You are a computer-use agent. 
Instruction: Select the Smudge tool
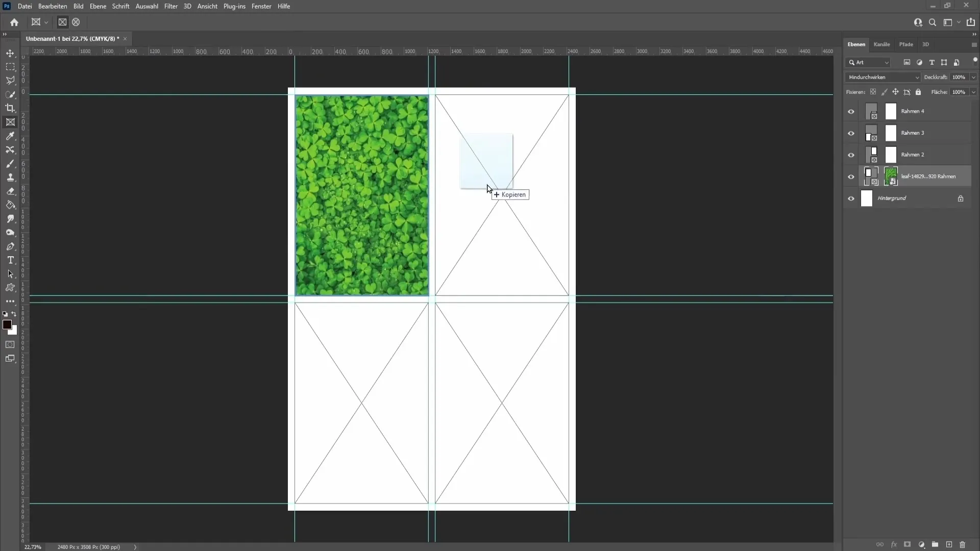[x=10, y=219]
